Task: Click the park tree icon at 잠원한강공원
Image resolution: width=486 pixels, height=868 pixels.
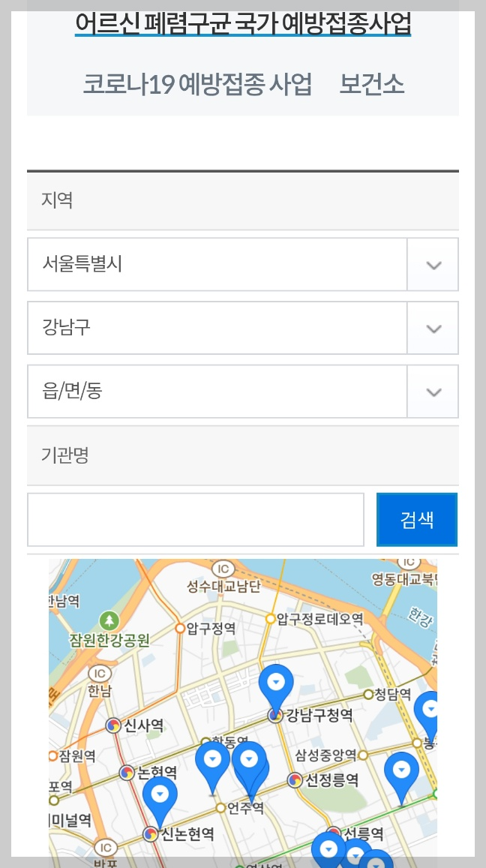Action: click(109, 621)
